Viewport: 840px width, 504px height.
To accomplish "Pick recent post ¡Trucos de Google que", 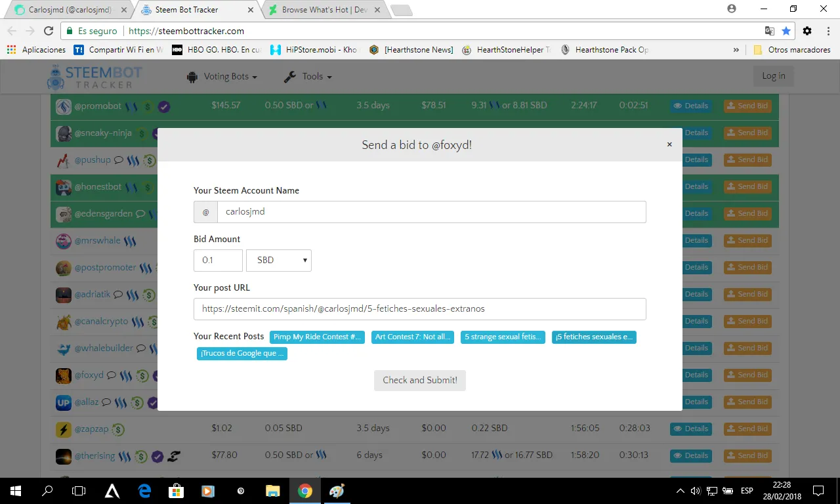I will click(242, 354).
